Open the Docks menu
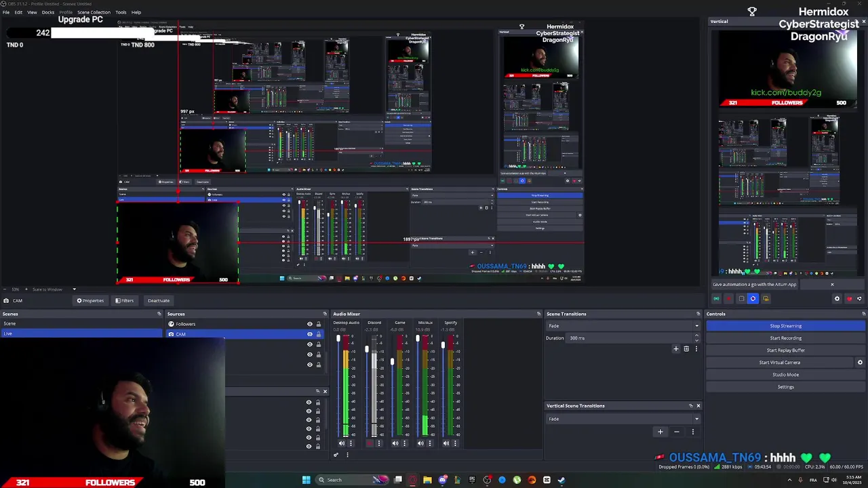868x488 pixels. point(48,12)
